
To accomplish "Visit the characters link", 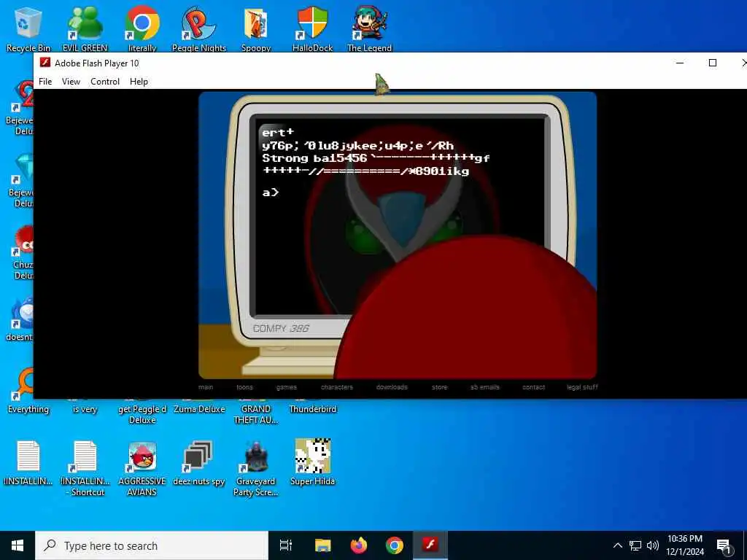I will click(337, 387).
